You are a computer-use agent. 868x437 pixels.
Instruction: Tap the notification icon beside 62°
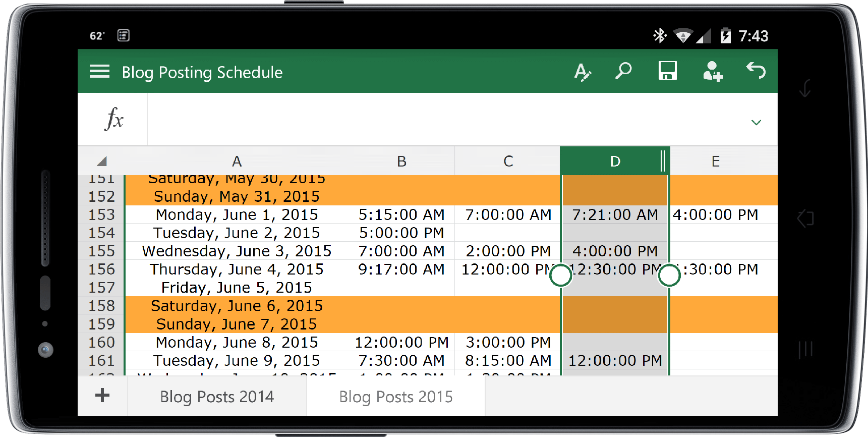124,35
